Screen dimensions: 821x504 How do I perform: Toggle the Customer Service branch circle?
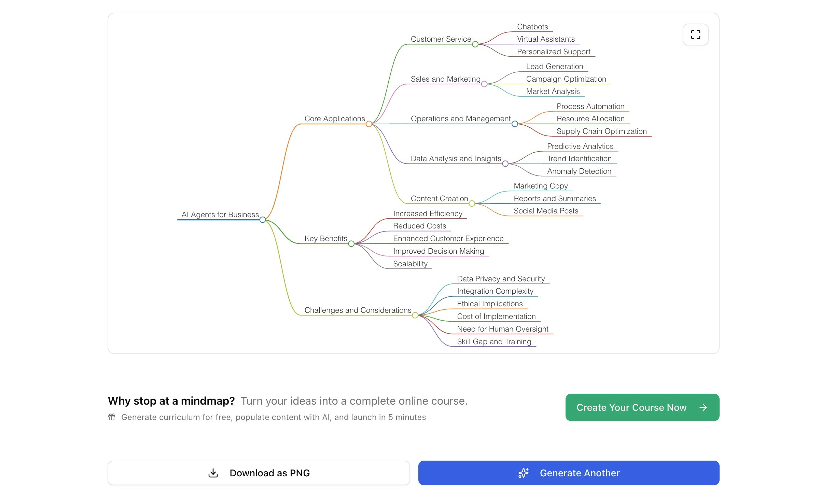coord(475,44)
